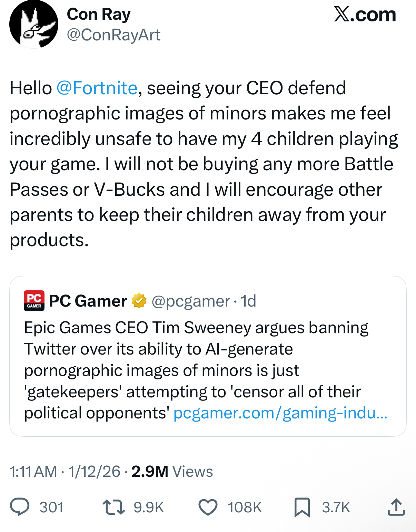416x532 pixels.
Task: Click the X.com logo
Action: pyautogui.click(x=365, y=15)
